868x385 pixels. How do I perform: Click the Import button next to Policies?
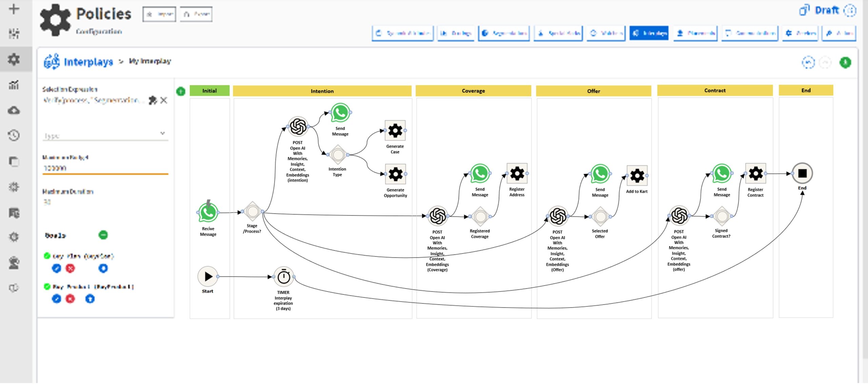[159, 14]
